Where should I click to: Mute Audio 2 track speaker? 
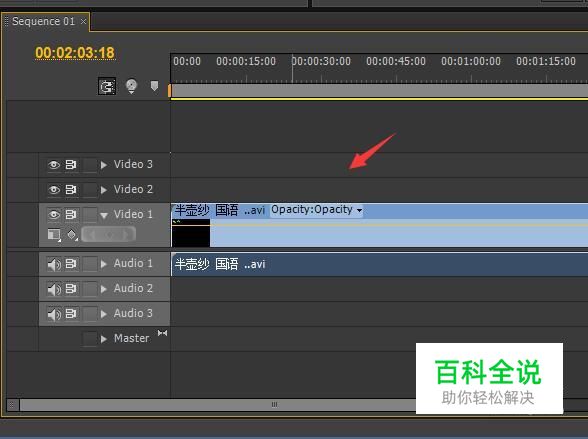pyautogui.click(x=54, y=289)
